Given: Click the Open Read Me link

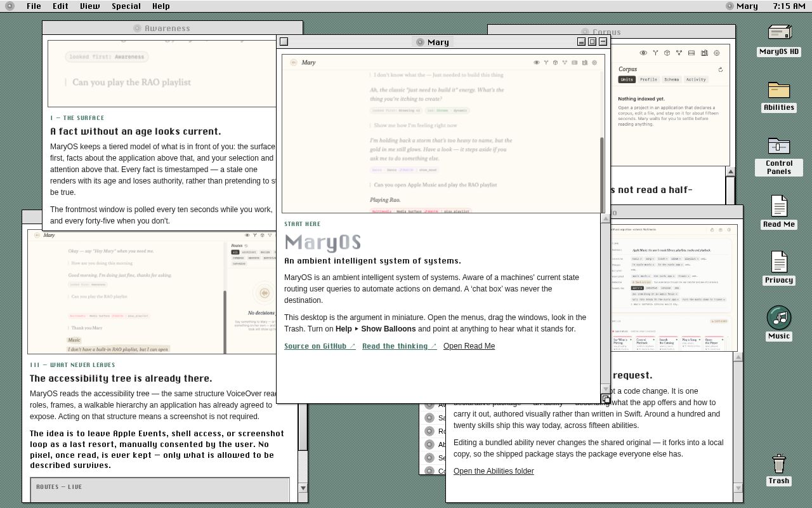Looking at the screenshot, I should click(x=469, y=346).
